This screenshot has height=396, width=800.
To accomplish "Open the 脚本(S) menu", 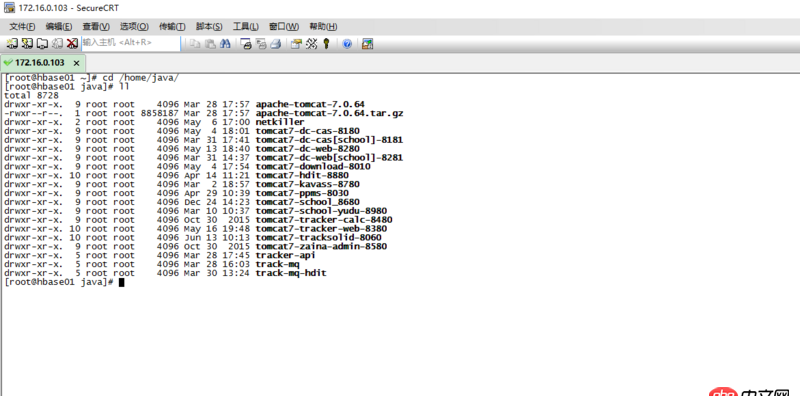I will pos(209,27).
